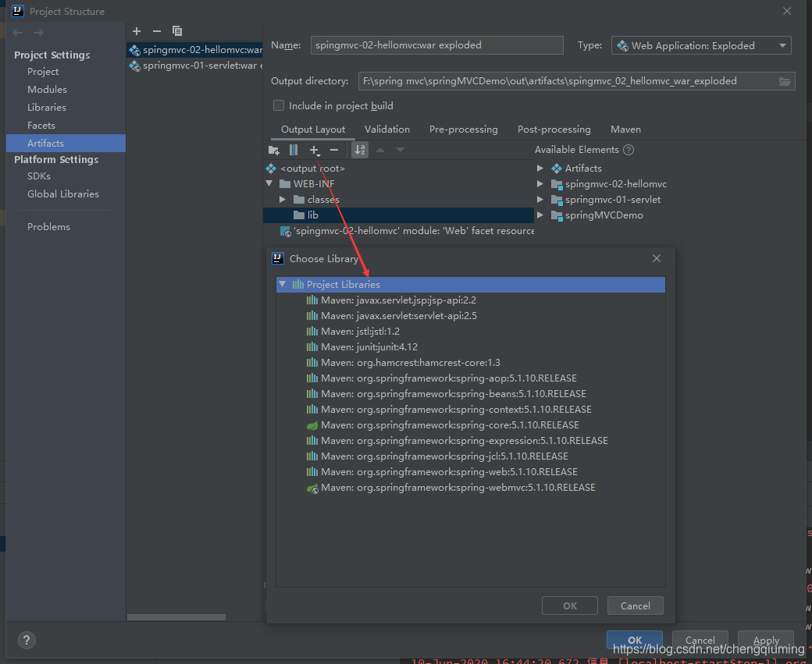Remove the selected output layout element

coord(334,150)
